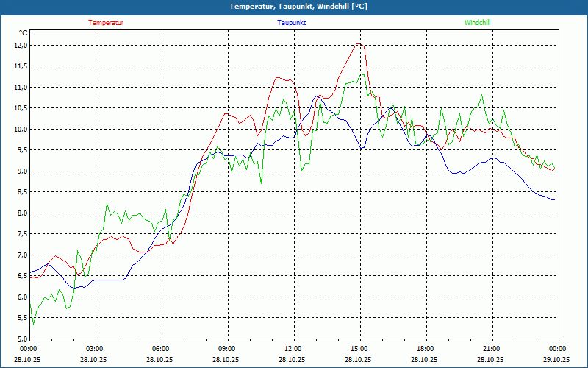Click the 29.10.25 date label
This screenshot has height=368, width=588.
click(x=557, y=359)
